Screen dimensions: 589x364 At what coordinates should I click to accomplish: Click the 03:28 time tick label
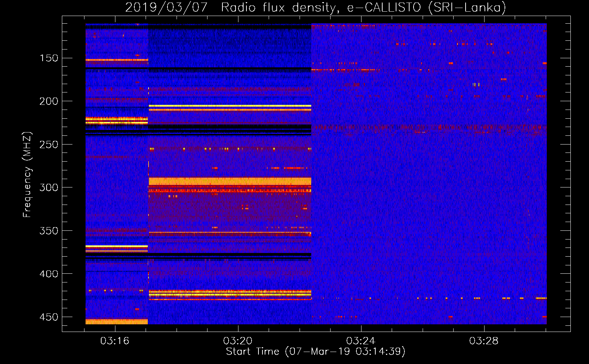[484, 341]
